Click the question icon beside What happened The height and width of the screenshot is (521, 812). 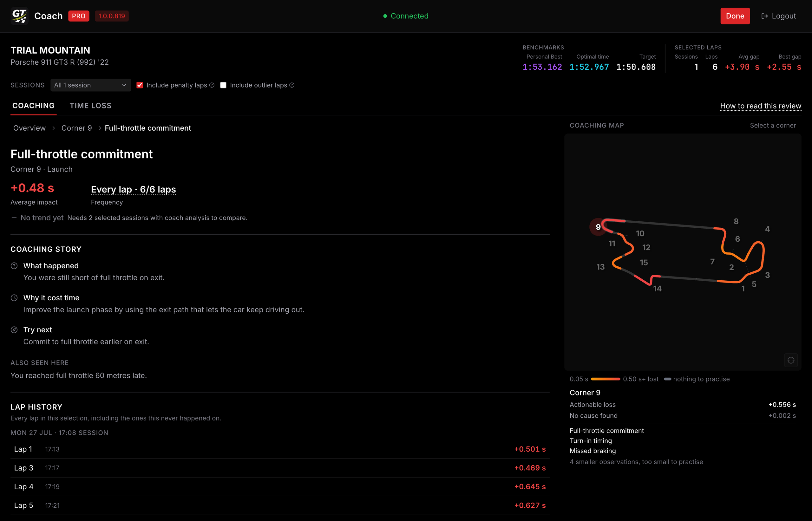[x=14, y=266]
